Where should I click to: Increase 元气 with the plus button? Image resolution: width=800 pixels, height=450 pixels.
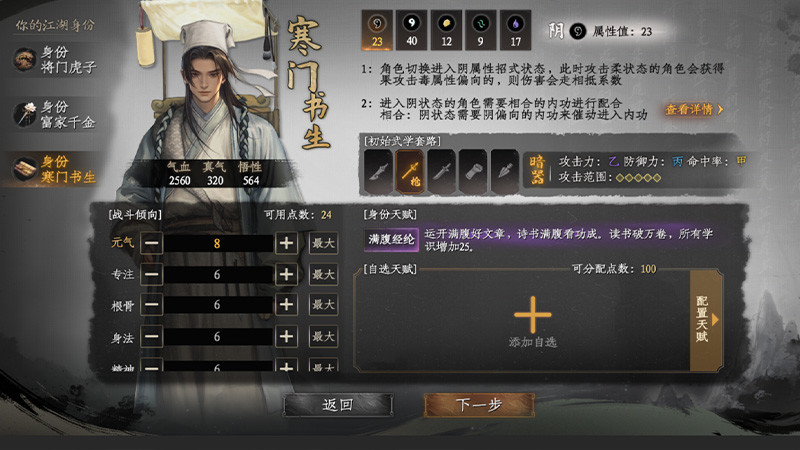(x=286, y=243)
